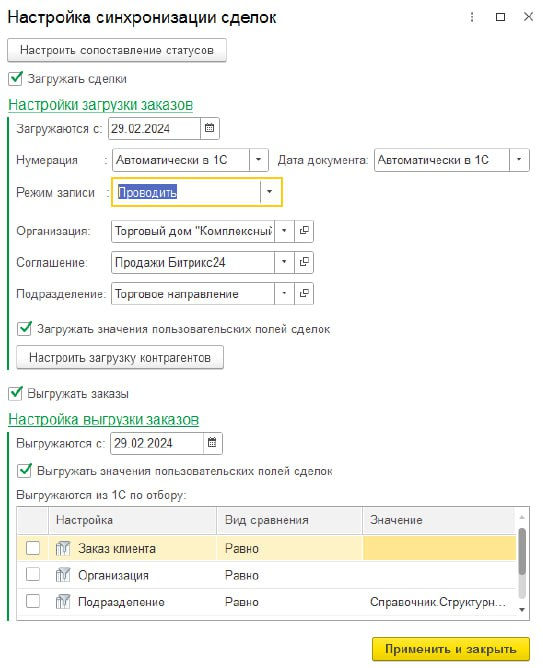543x668 pixels.
Task: Click the filter icon in Организация row
Action: pos(63,575)
